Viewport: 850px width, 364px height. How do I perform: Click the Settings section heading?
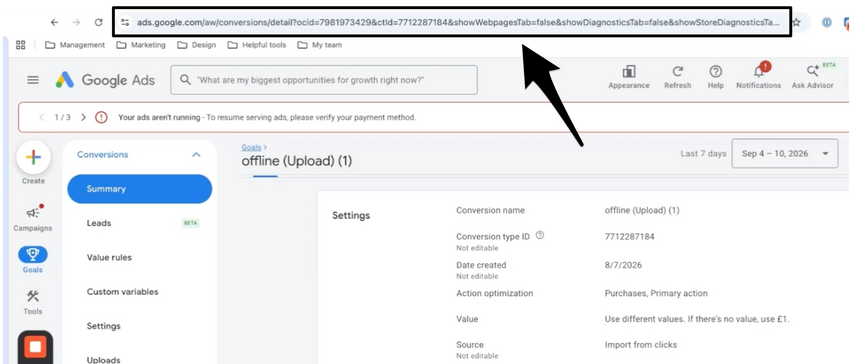[351, 215]
